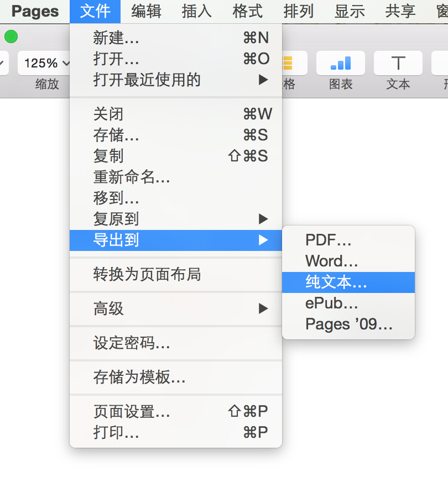Open the Pages application menu
Image resolution: width=448 pixels, height=482 pixels.
(x=35, y=12)
